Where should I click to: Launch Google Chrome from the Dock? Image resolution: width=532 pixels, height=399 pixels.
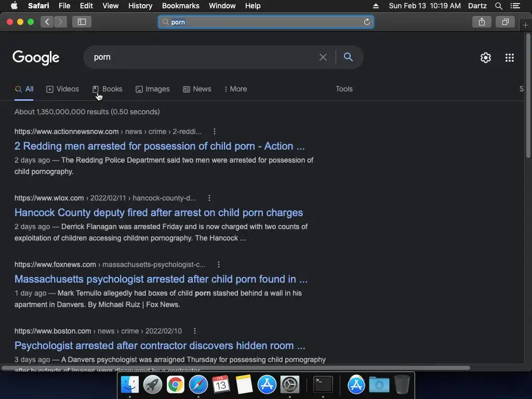click(176, 385)
